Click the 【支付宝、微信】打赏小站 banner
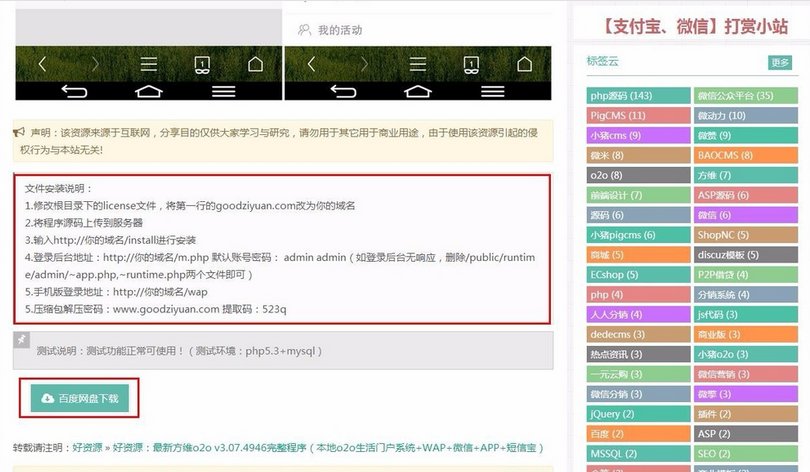810x472 pixels. click(695, 26)
